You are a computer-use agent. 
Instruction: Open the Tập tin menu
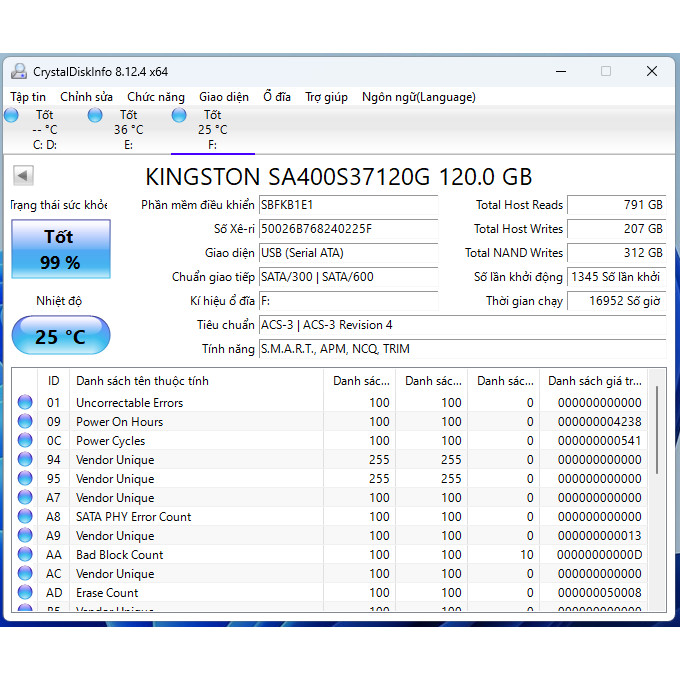(28, 97)
